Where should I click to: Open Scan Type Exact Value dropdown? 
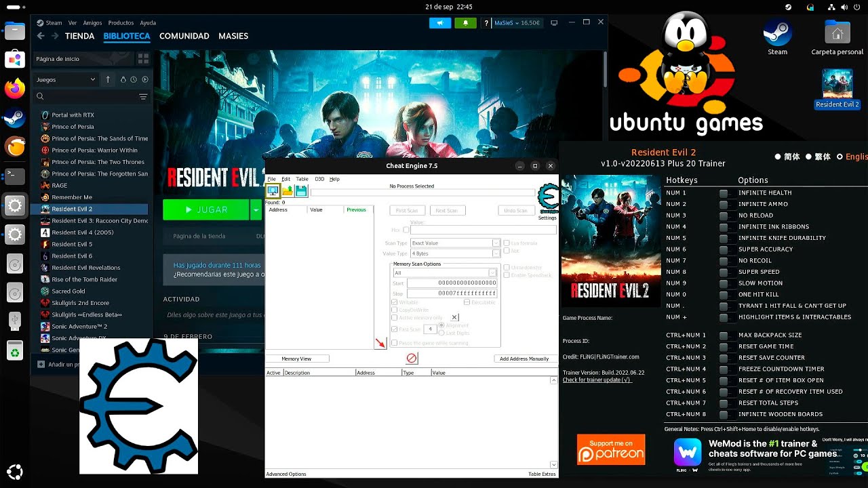[455, 243]
